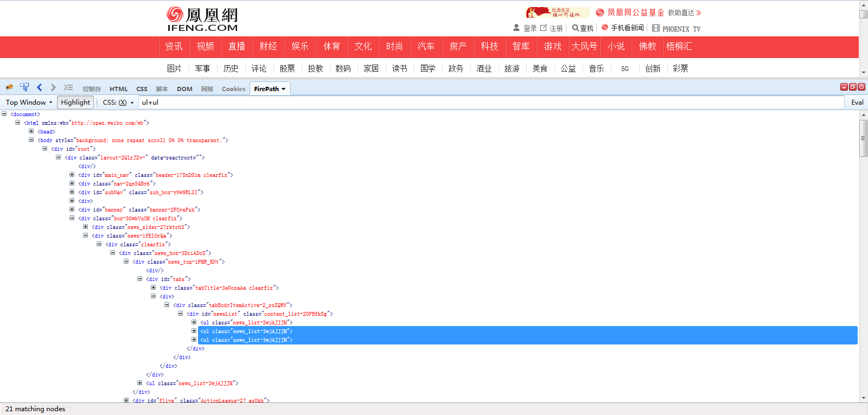
Task: Click the FirePath panel scroll-down arrow
Action: [x=864, y=398]
